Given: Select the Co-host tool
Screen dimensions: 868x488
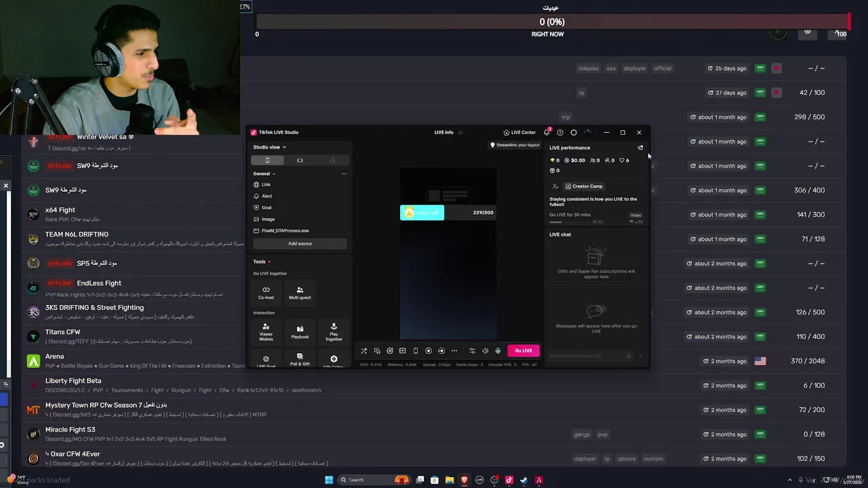Looking at the screenshot, I should pos(266,292).
